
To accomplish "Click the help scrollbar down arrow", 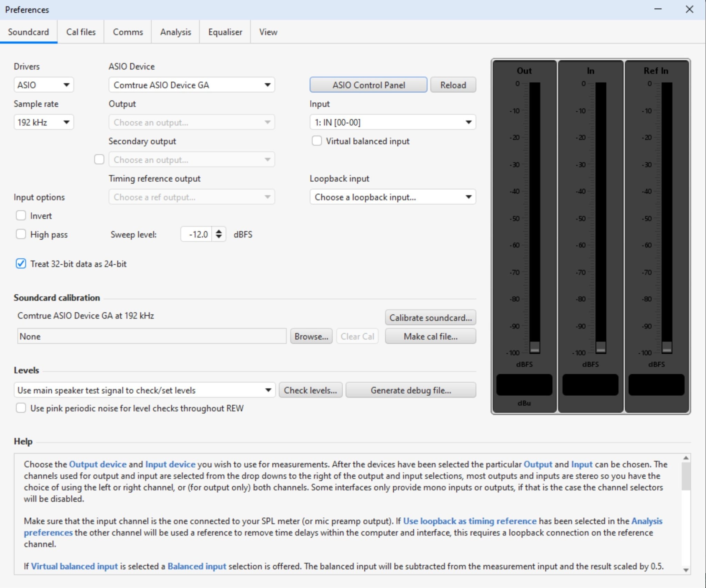I will coord(686,570).
